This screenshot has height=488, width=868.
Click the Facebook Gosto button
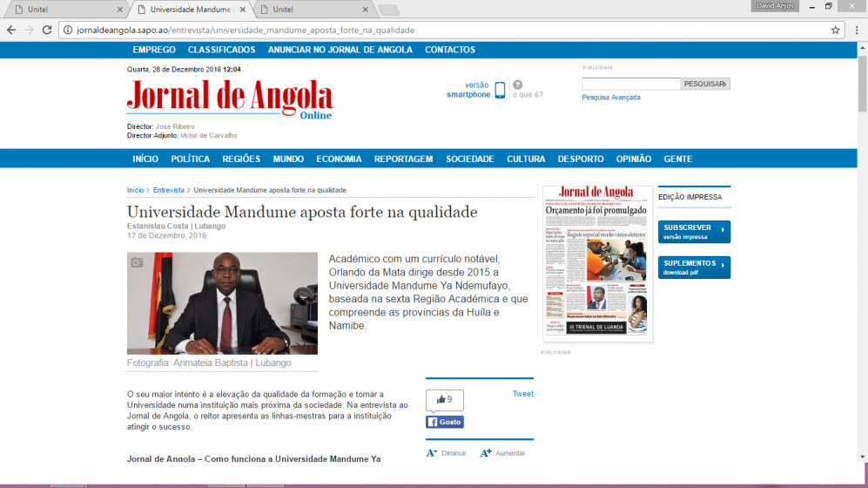click(x=445, y=422)
